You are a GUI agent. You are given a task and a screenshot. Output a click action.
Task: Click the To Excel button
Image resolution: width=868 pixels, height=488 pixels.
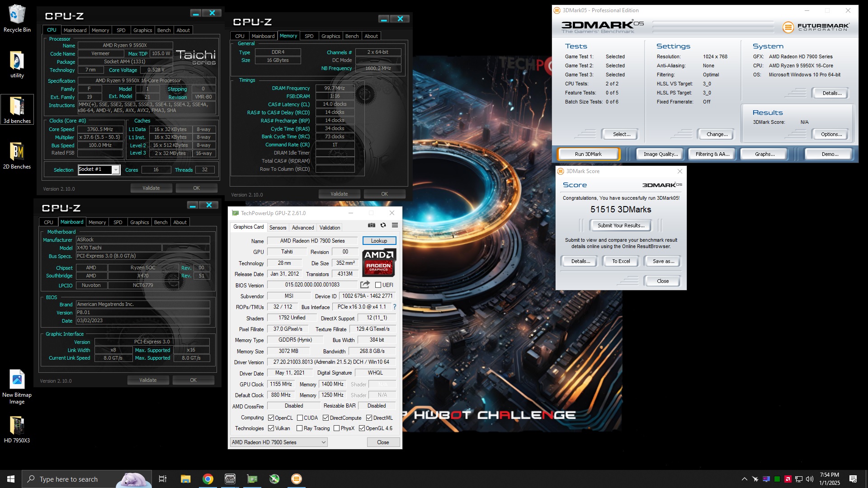click(x=621, y=261)
